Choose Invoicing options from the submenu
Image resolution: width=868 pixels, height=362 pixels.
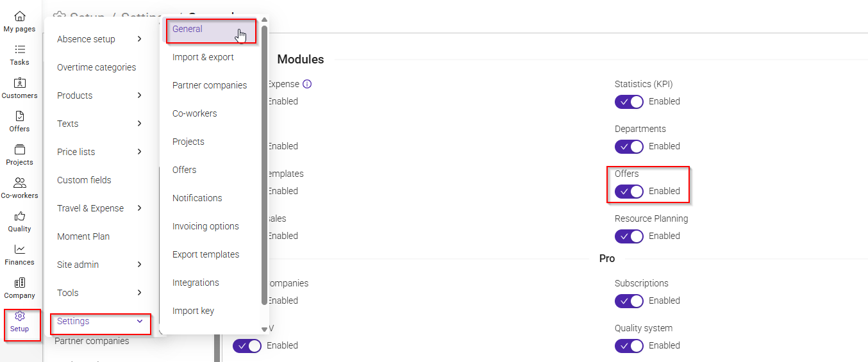(206, 226)
